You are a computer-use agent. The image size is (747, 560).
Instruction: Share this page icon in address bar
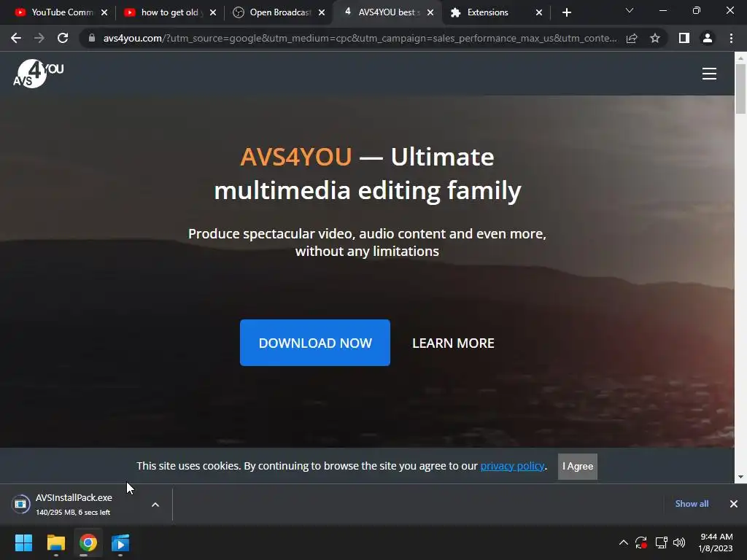coord(632,38)
